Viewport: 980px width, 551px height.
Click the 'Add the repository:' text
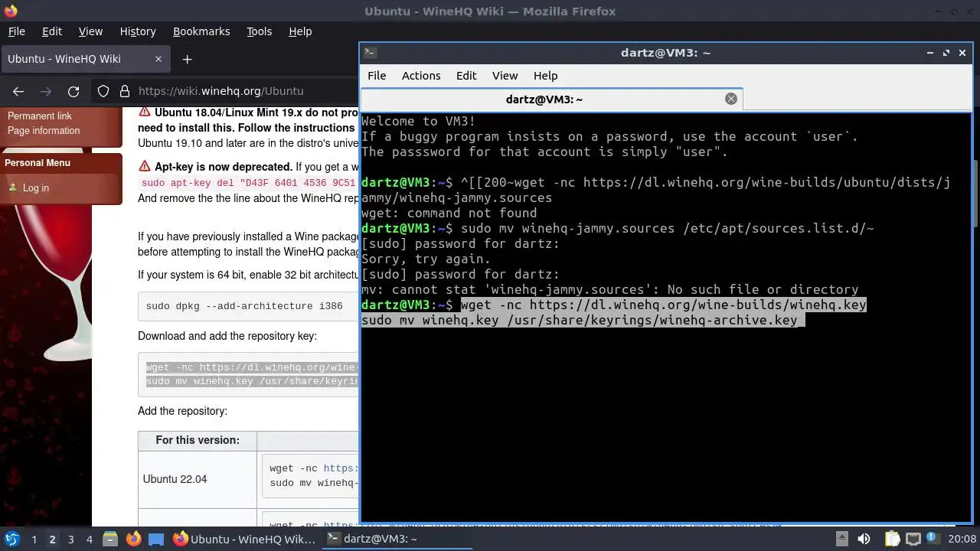[x=182, y=412]
